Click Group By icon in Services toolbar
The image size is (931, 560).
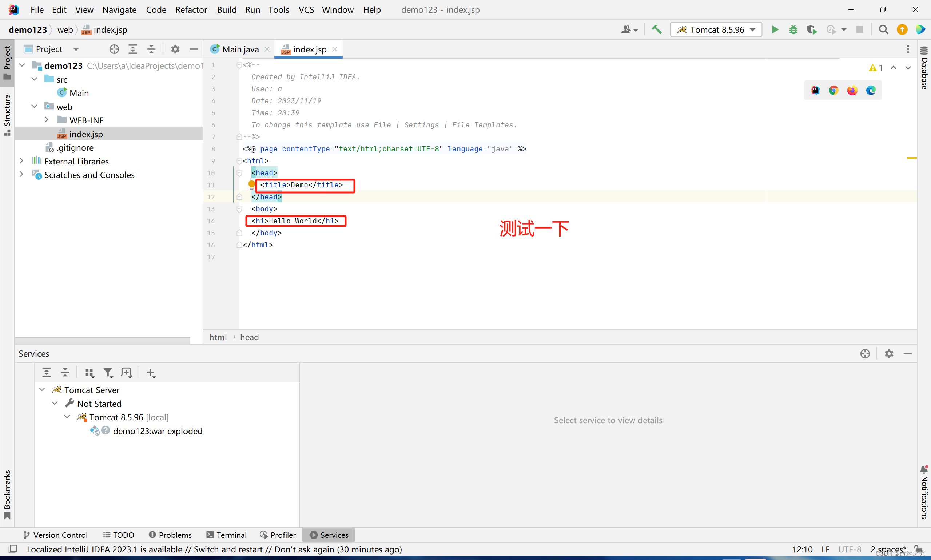click(x=89, y=373)
